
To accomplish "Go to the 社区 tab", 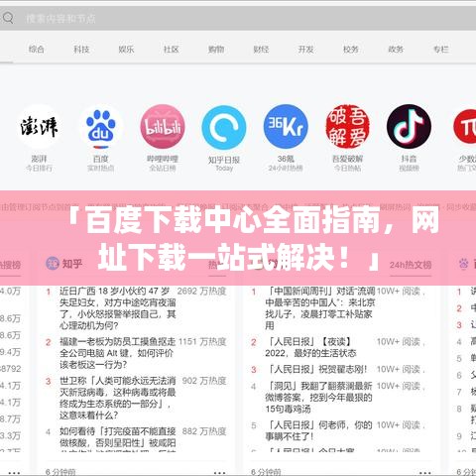I will coord(172,50).
